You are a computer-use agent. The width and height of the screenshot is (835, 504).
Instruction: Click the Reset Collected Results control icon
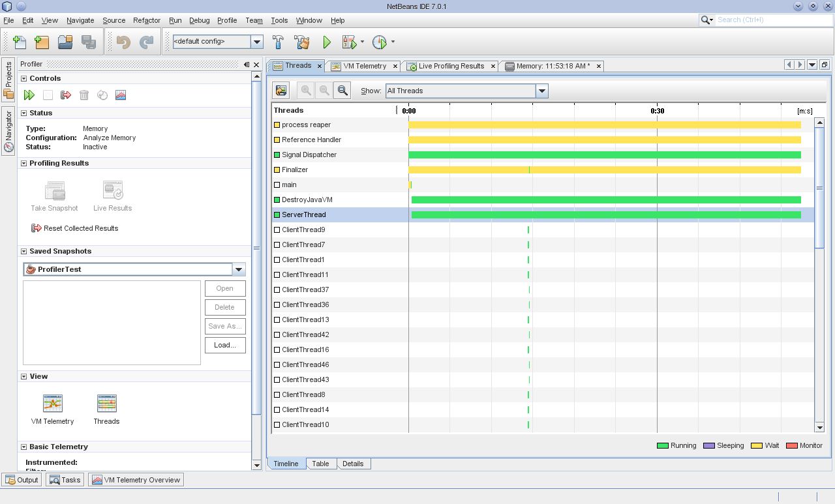[x=66, y=95]
